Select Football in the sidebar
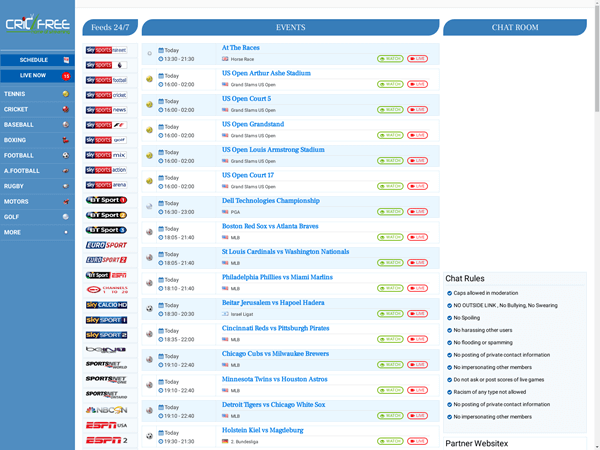The image size is (600, 450). 37,155
